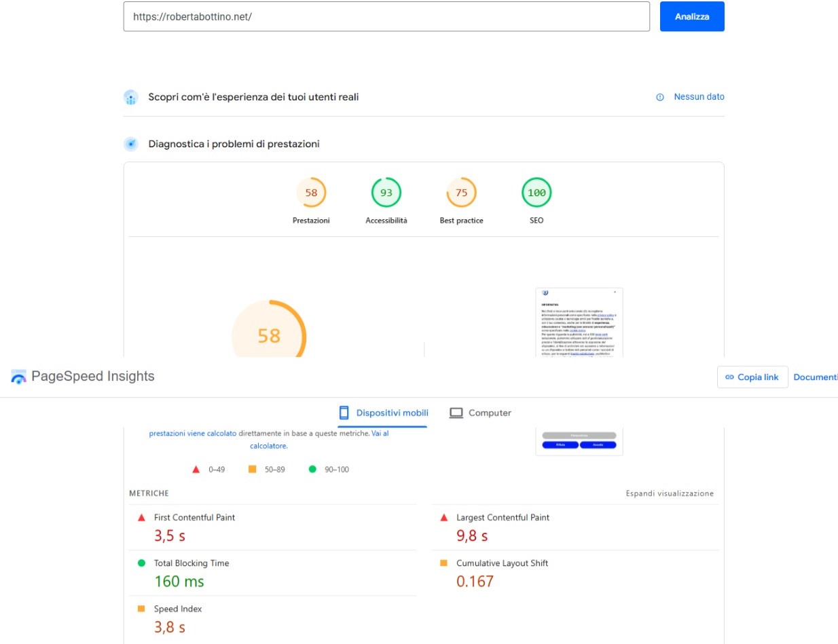Viewport: 838px width, 644px height.
Task: Click the page screenshot thumbnail upper part
Action: coord(579,322)
